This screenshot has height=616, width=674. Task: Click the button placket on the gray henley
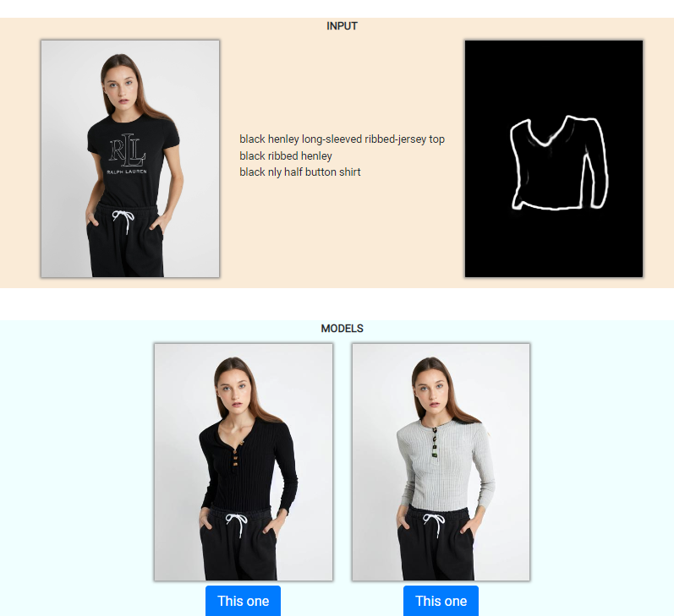point(435,443)
